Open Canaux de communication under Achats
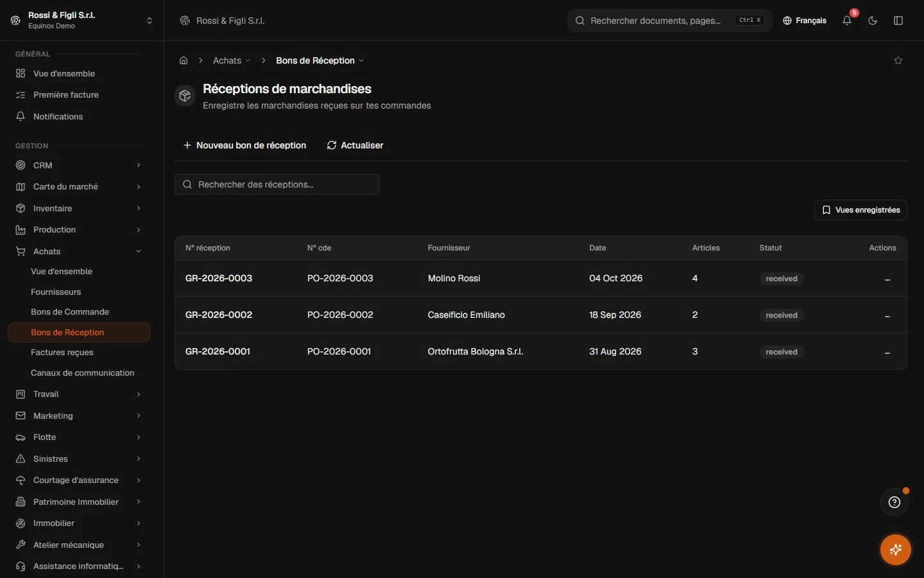 (x=79, y=372)
